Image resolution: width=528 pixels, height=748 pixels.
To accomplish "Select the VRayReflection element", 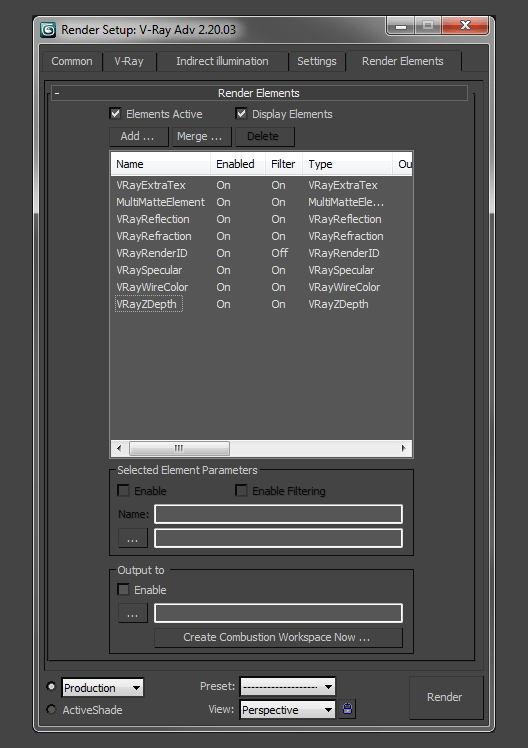I will coord(261,219).
